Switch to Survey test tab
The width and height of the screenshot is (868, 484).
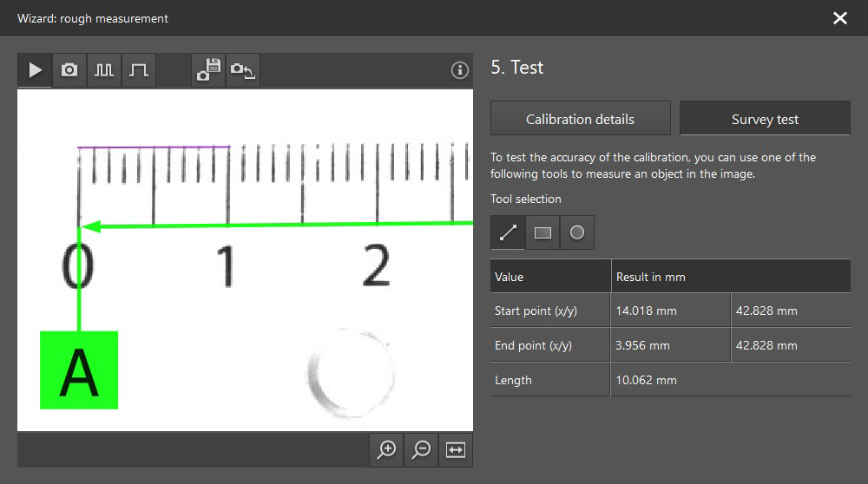click(765, 119)
